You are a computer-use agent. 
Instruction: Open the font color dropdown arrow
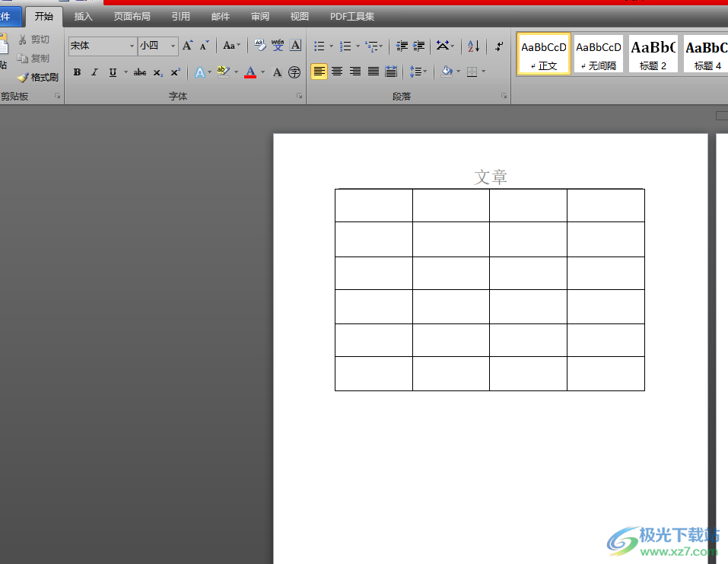coord(262,72)
